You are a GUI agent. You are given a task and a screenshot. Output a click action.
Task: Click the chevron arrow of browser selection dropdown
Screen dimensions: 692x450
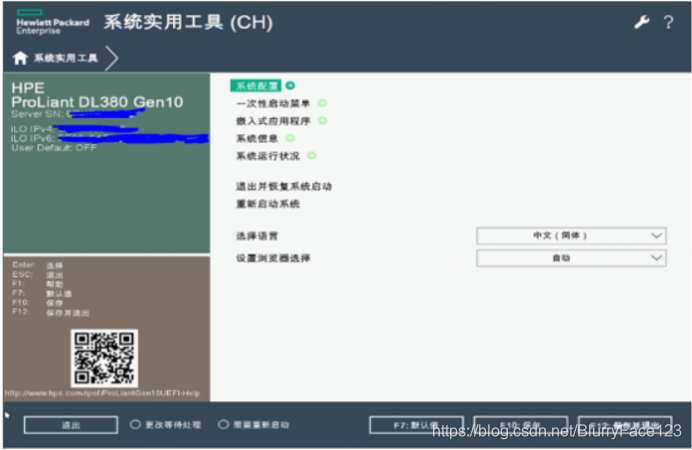coord(656,258)
